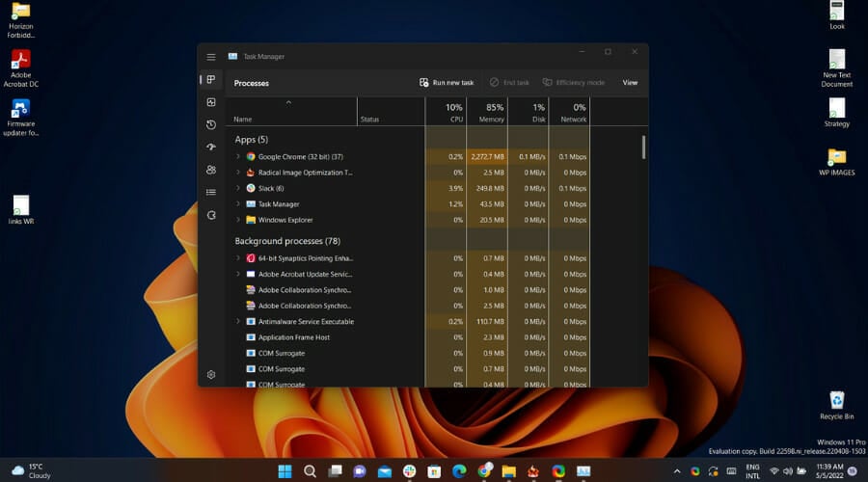
Task: Open Microsoft Edge from the taskbar
Action: (x=459, y=471)
